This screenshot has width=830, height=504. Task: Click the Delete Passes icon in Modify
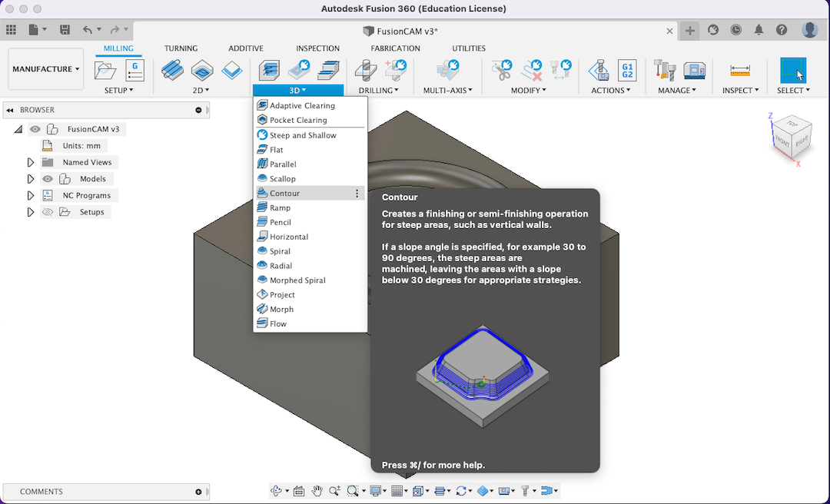pos(532,71)
